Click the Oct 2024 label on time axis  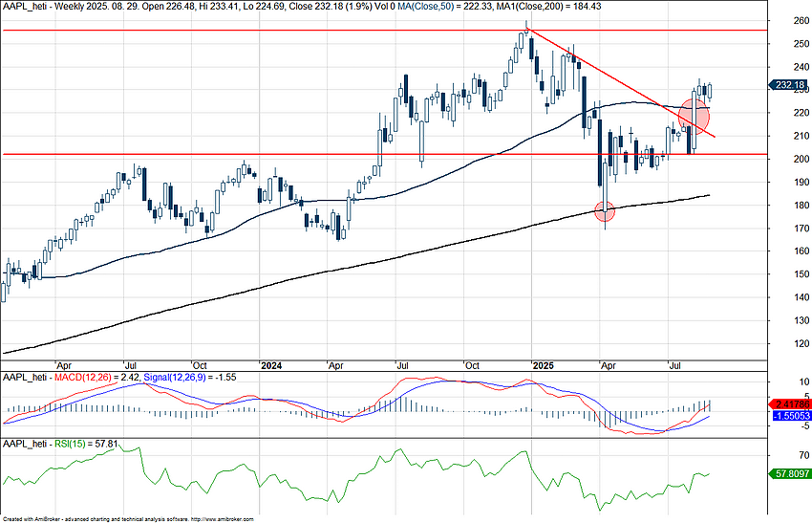tap(472, 366)
